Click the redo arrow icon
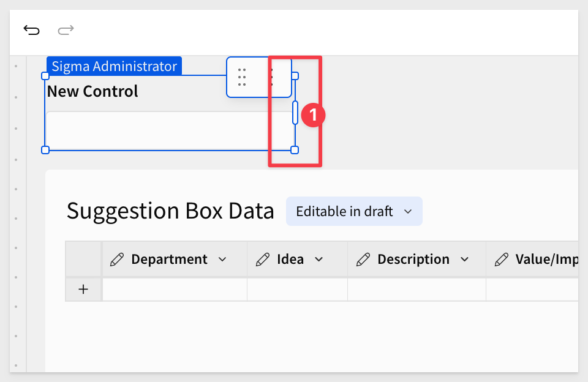 point(66,30)
